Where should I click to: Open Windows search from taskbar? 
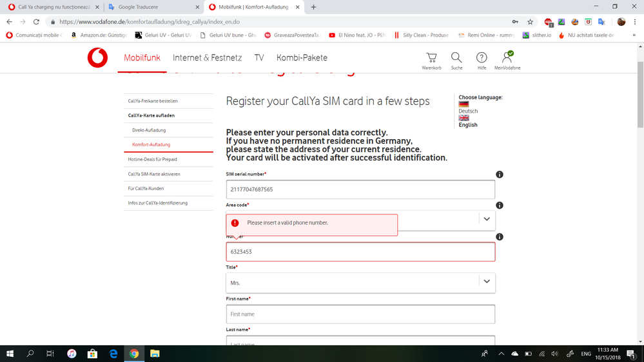pos(30,354)
